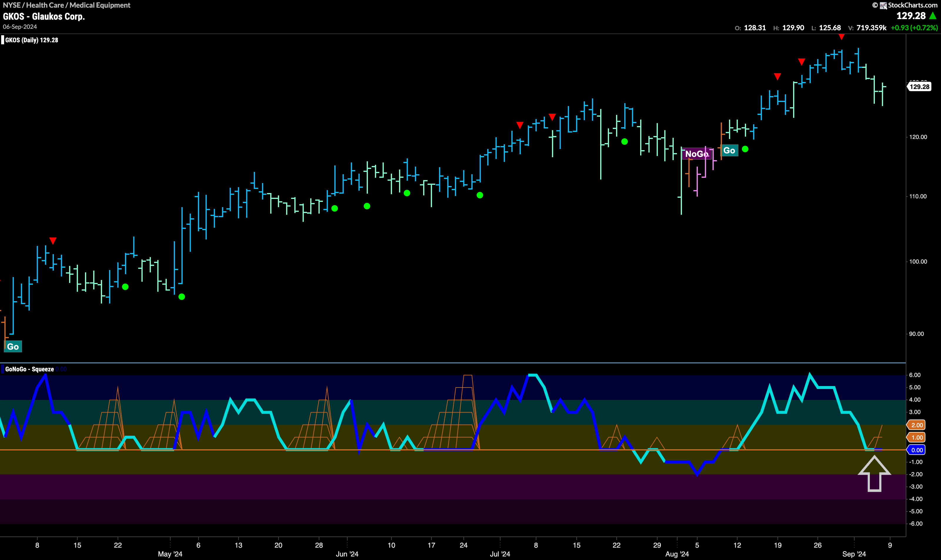Click the green dot near May 28 bars
This screenshot has width=941, height=560.
tap(335, 208)
